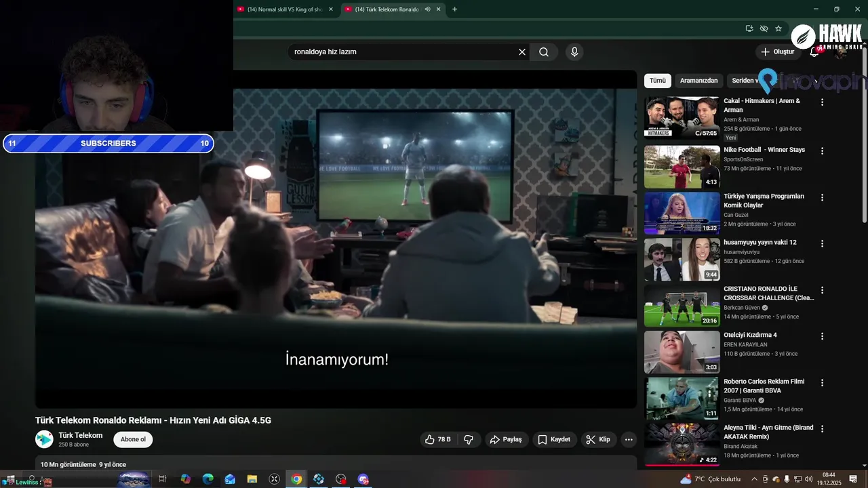
Task: Open Paylaş share option
Action: [506, 439]
